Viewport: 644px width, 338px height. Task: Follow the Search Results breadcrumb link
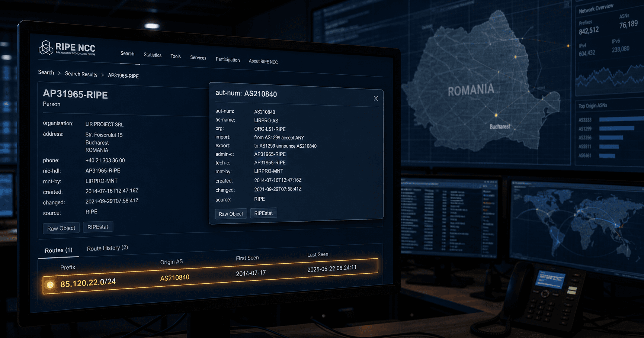pyautogui.click(x=81, y=74)
